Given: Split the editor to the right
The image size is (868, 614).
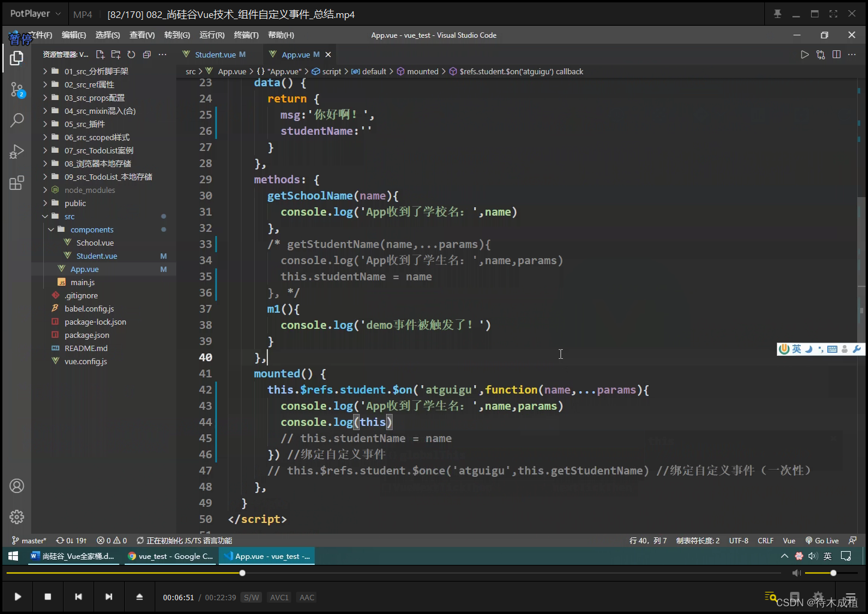Looking at the screenshot, I should (x=836, y=55).
